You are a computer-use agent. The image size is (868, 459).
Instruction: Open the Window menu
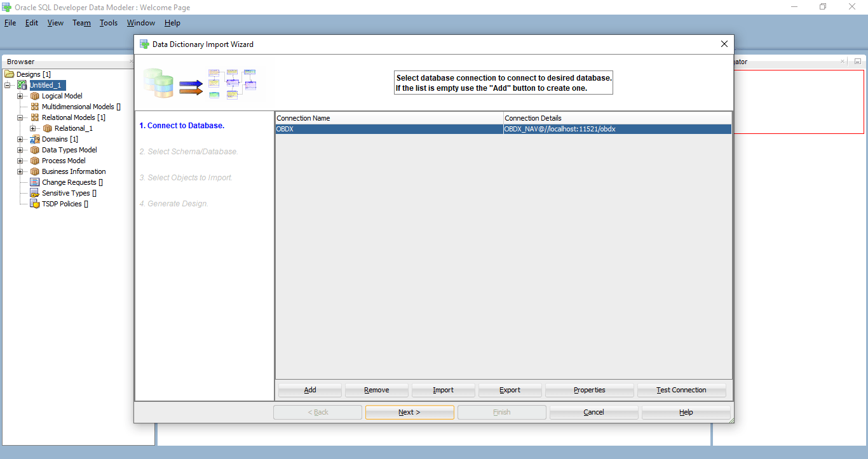[141, 23]
